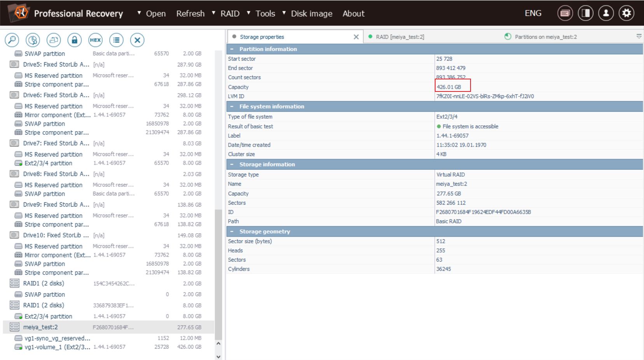644x360 pixels.
Task: Click the ID value F2680701684F...
Action: (x=483, y=212)
